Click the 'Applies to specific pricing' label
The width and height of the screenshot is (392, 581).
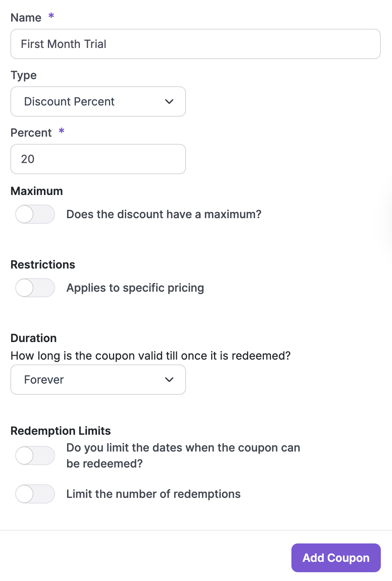[135, 288]
